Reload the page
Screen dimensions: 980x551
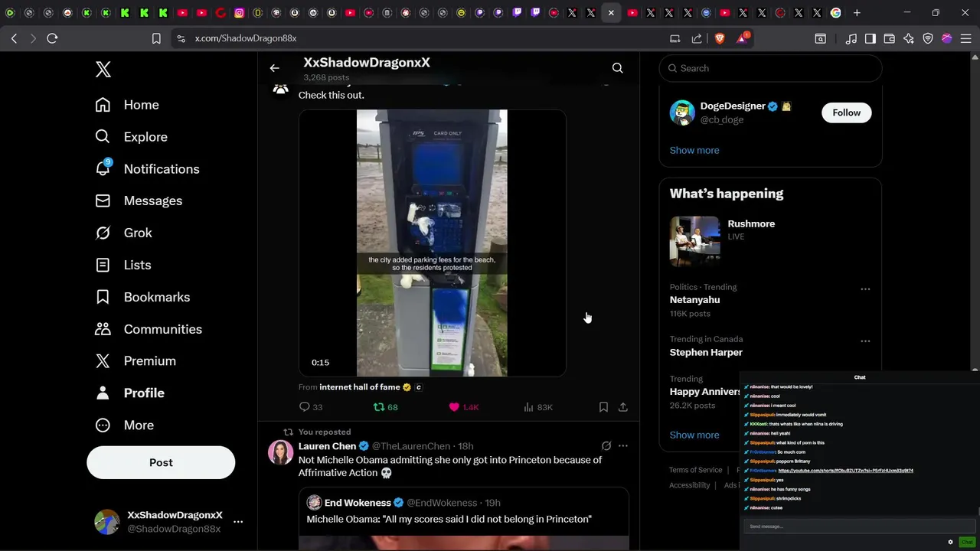(x=52, y=38)
